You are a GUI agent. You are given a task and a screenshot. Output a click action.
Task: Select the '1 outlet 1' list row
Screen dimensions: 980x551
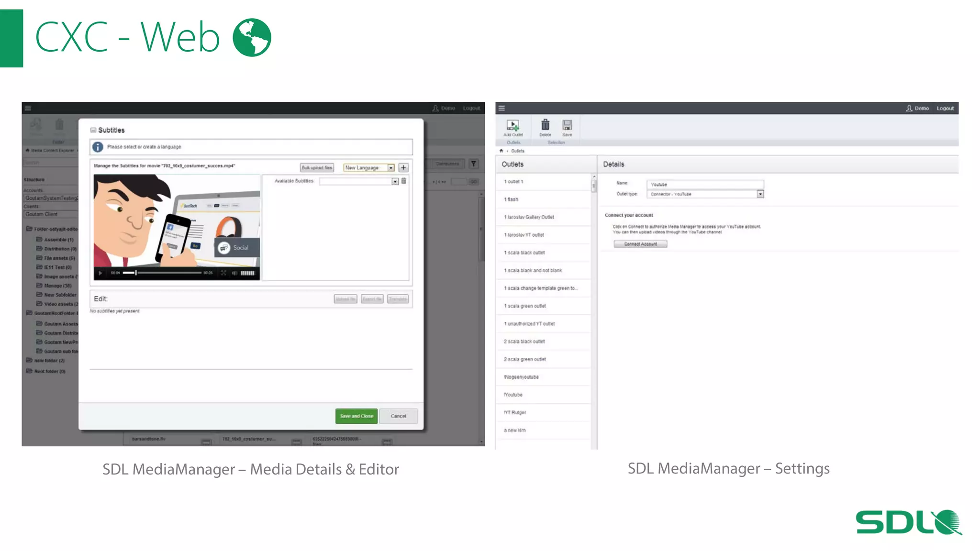click(544, 182)
